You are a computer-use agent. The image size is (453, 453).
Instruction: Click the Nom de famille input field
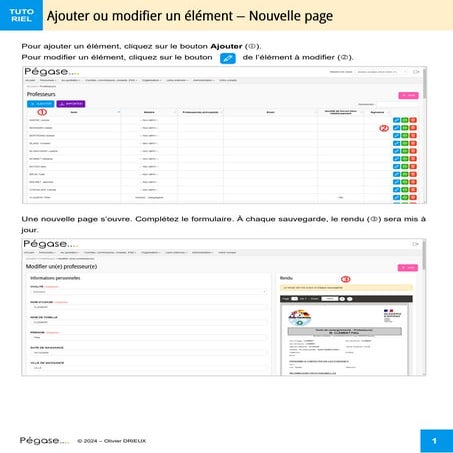pos(149,323)
